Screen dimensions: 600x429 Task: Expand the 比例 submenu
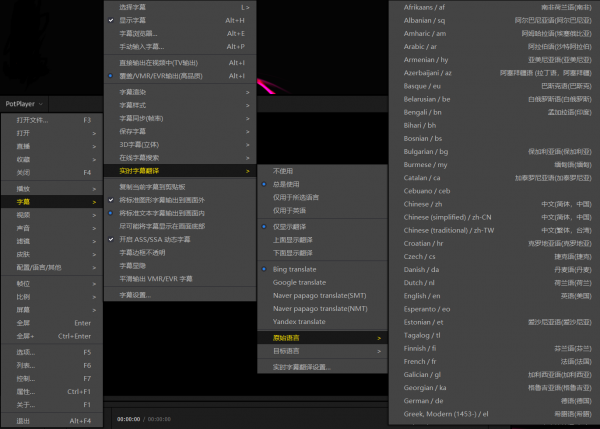pyautogui.click(x=52, y=297)
